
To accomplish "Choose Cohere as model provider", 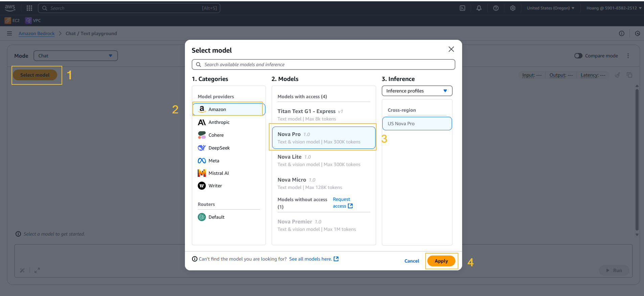I will coord(229,135).
